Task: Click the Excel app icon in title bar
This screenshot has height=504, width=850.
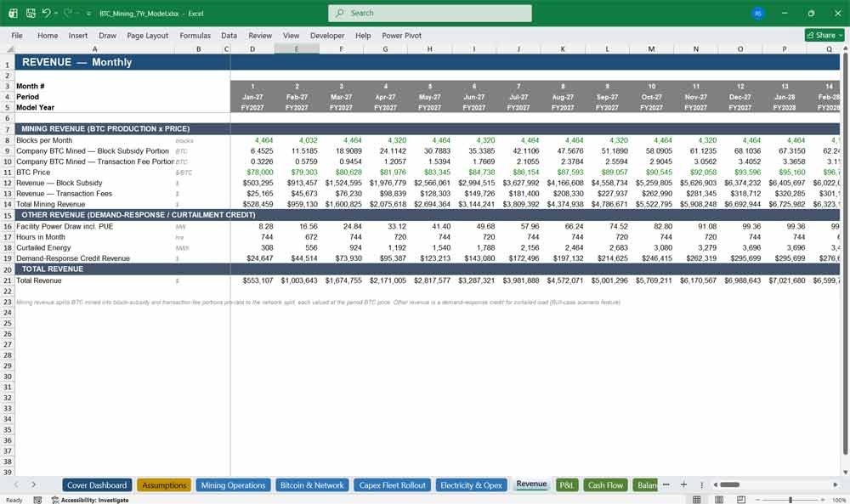Action: (x=13, y=13)
